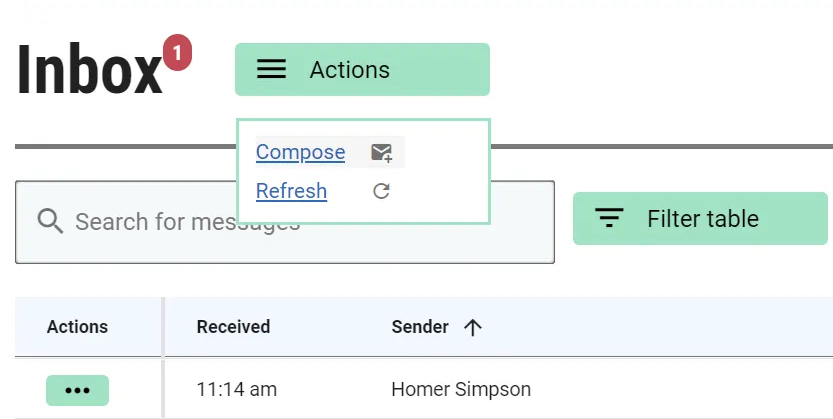Click the red unread count badge
Screen dimensions: 833x419
coord(176,55)
